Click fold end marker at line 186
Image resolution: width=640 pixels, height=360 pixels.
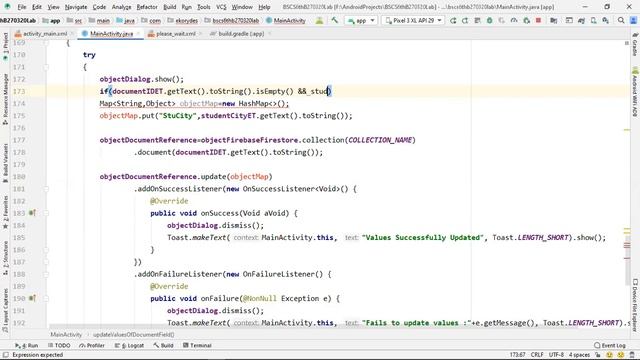coord(46,249)
